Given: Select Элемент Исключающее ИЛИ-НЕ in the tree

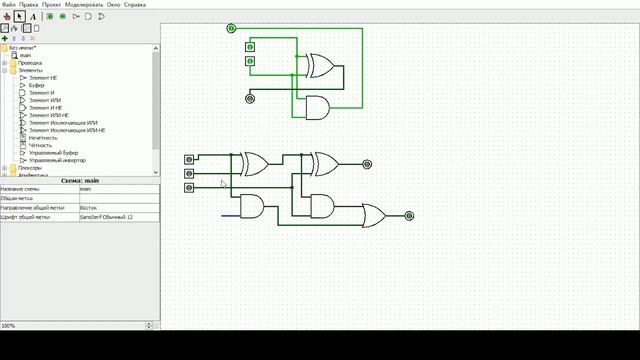Looking at the screenshot, I should [67, 130].
